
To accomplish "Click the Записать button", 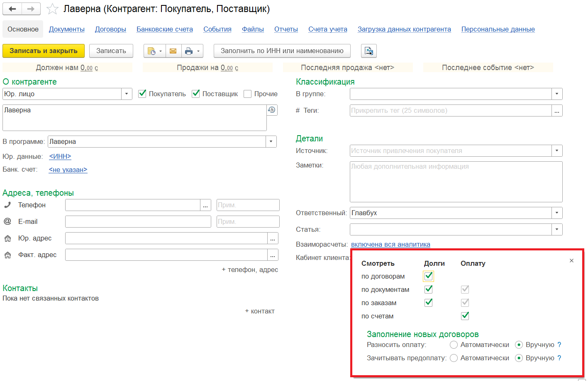I will [x=111, y=51].
